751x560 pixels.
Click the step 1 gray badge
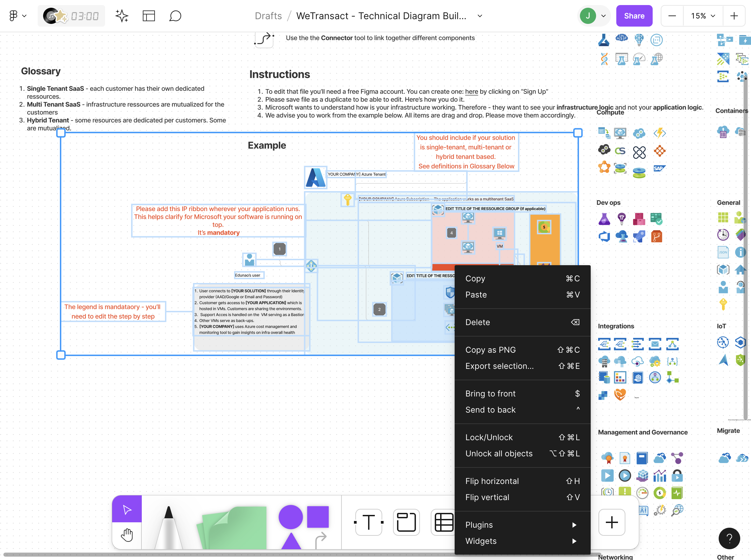click(x=280, y=249)
